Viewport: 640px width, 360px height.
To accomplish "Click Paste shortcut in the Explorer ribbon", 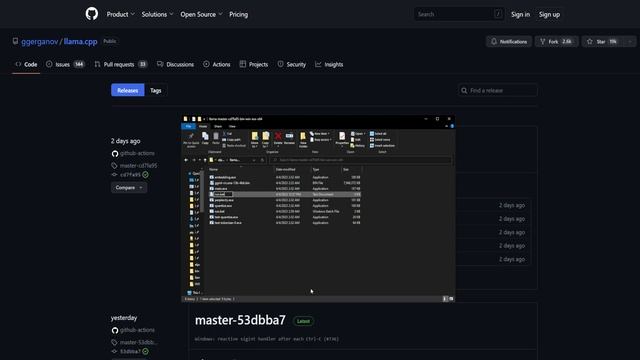I will pyautogui.click(x=234, y=146).
